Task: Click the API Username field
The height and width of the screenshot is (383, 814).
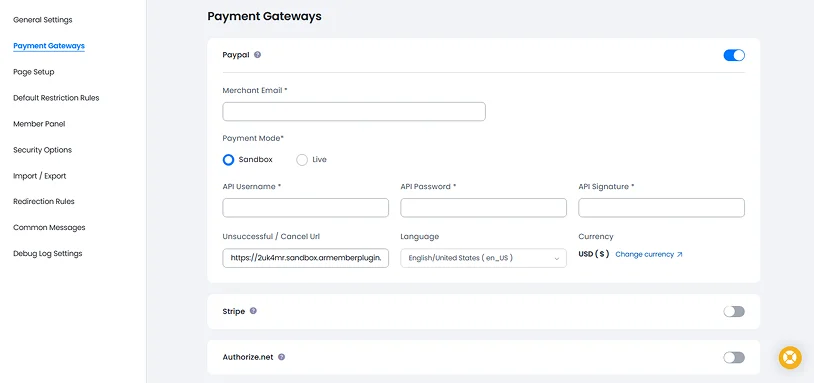Action: 306,208
